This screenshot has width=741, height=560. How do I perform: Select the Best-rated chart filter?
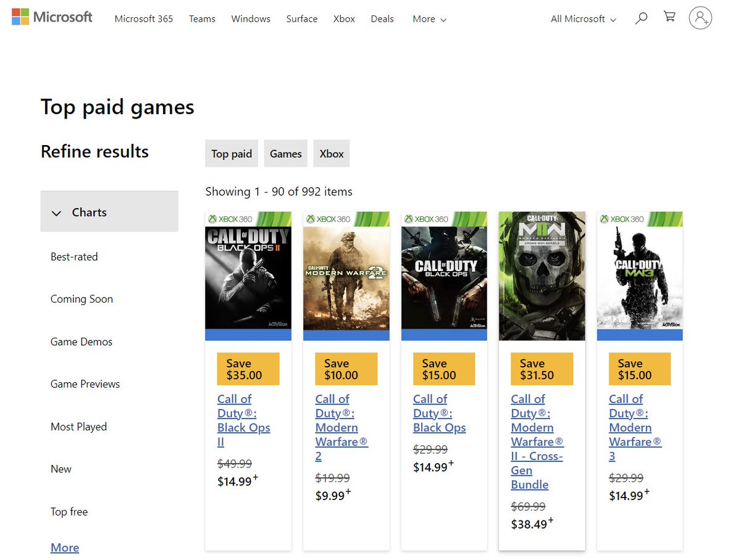(74, 257)
